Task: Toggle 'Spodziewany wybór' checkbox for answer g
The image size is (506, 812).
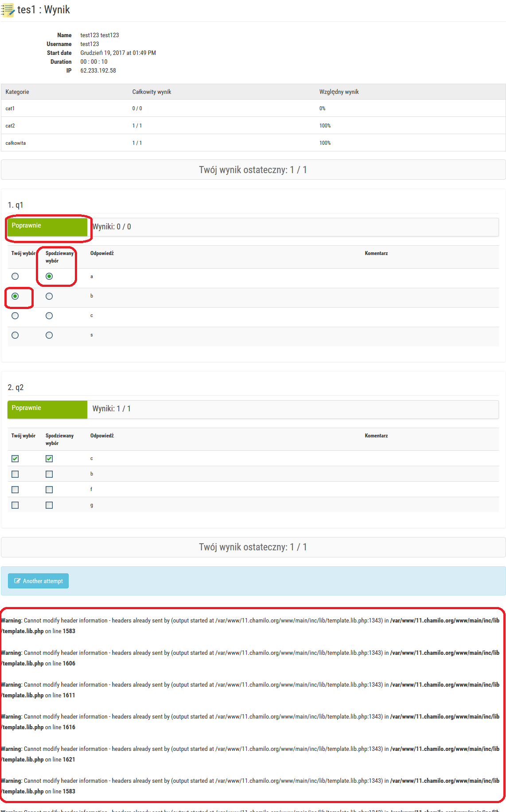Action: [x=49, y=505]
